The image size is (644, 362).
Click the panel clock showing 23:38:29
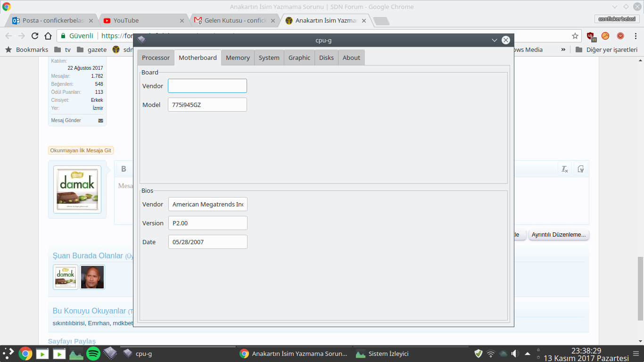click(586, 350)
